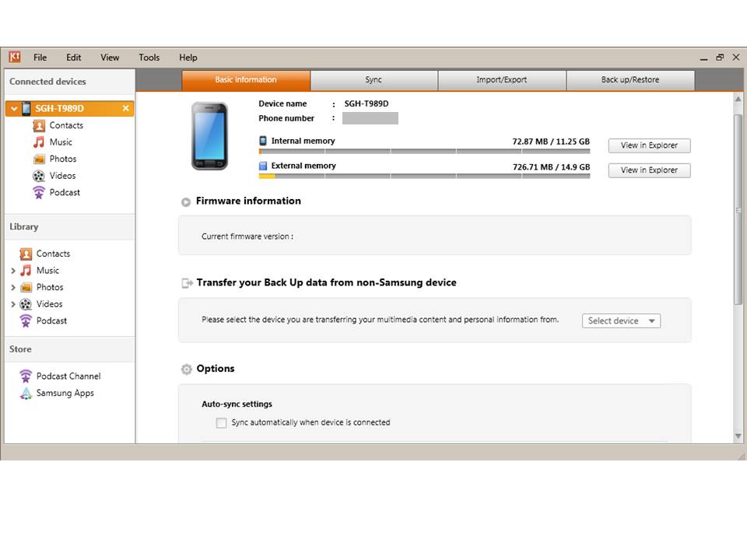Open Samsung Apps in the Store

tap(65, 394)
